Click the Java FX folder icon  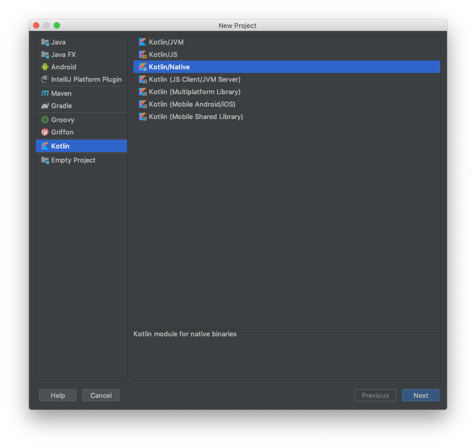click(x=45, y=55)
